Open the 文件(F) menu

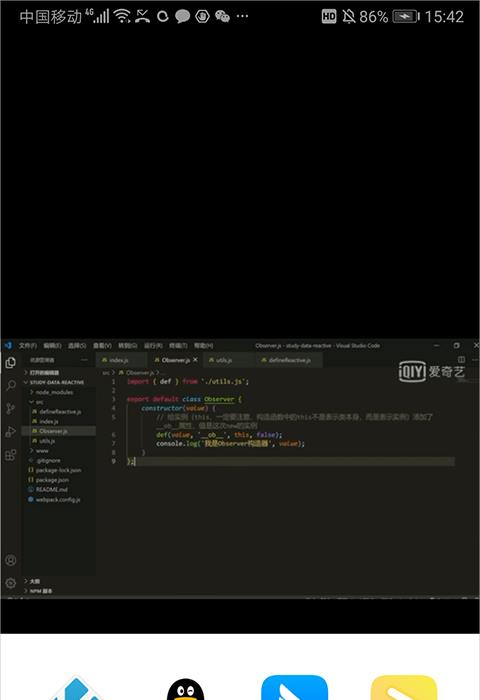28,346
